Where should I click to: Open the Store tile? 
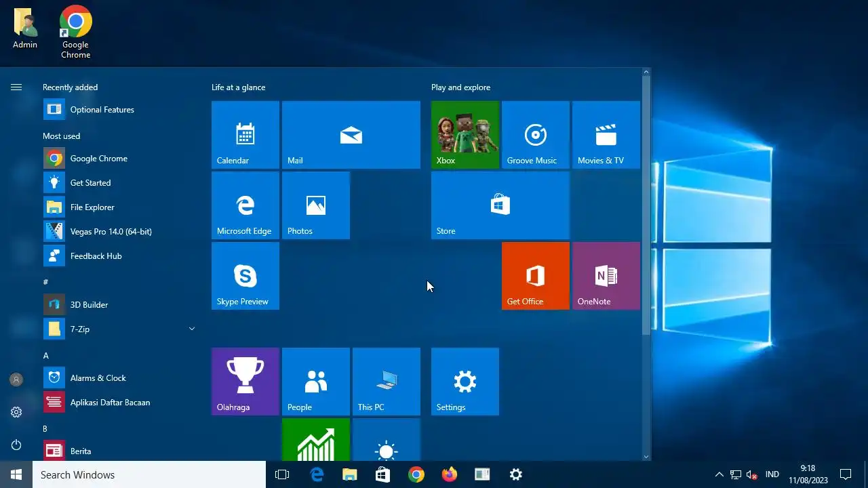[500, 205]
